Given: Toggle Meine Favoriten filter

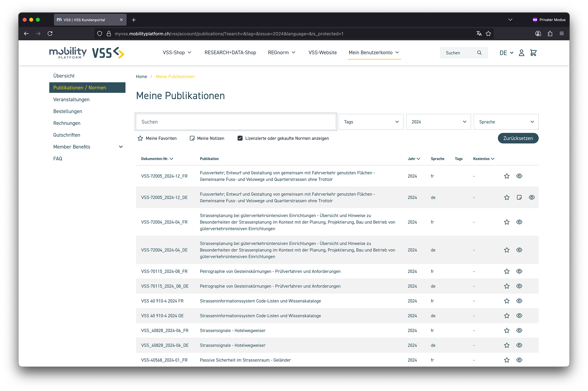Looking at the screenshot, I should (x=157, y=138).
